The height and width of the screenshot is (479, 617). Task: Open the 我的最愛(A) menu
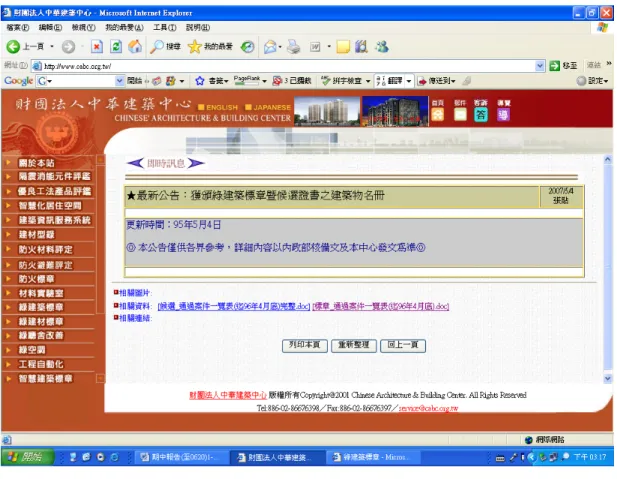tap(124, 28)
